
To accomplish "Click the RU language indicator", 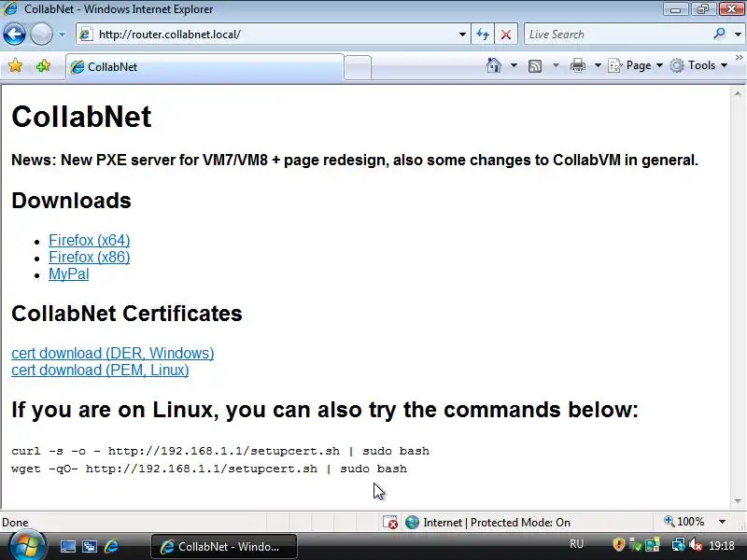I will point(576,544).
